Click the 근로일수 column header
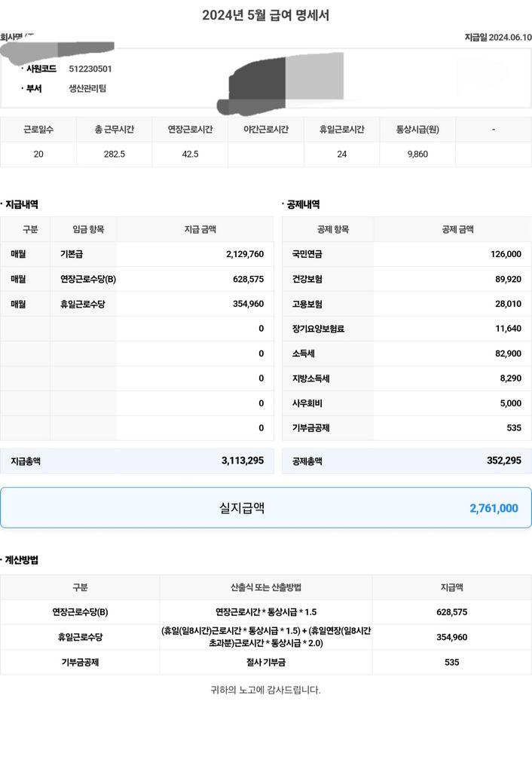532x784 pixels. point(38,130)
